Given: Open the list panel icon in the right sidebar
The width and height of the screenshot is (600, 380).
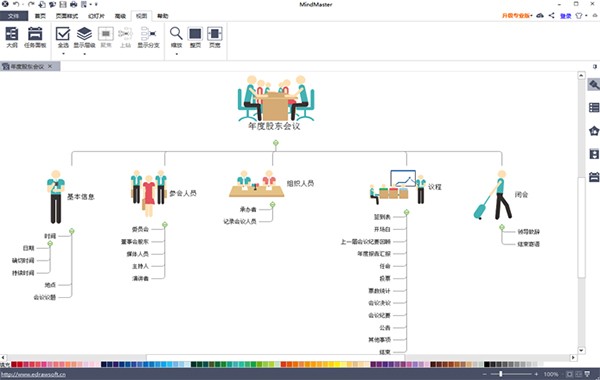Looking at the screenshot, I should coord(594,108).
